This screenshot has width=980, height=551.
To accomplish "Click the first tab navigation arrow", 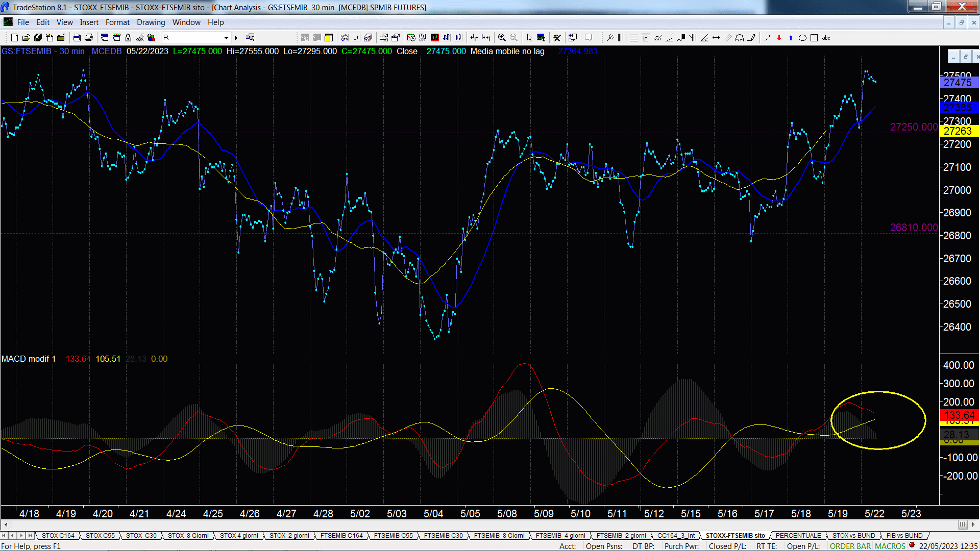I will (4, 536).
